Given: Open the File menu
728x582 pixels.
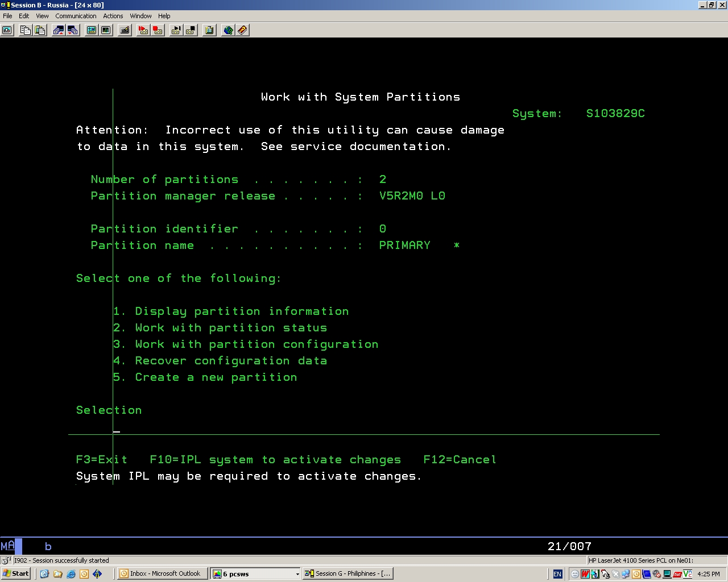Looking at the screenshot, I should click(7, 16).
